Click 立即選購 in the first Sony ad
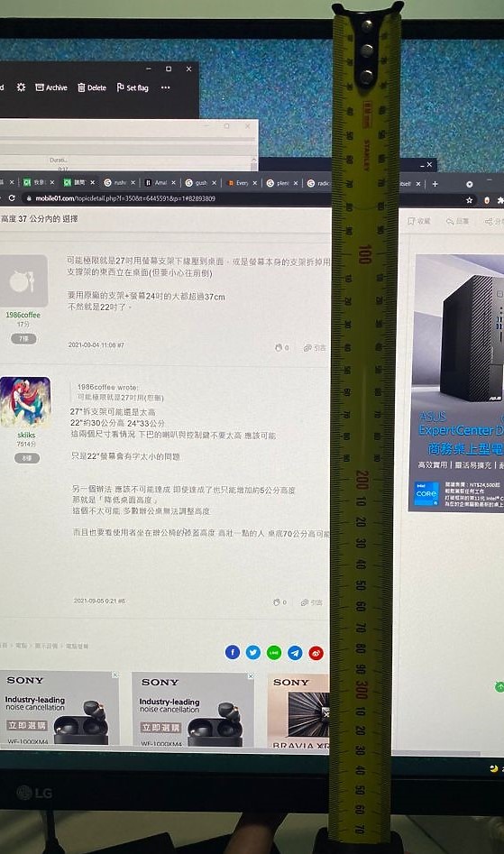Viewport: 504px width, 854px height. tap(27, 725)
